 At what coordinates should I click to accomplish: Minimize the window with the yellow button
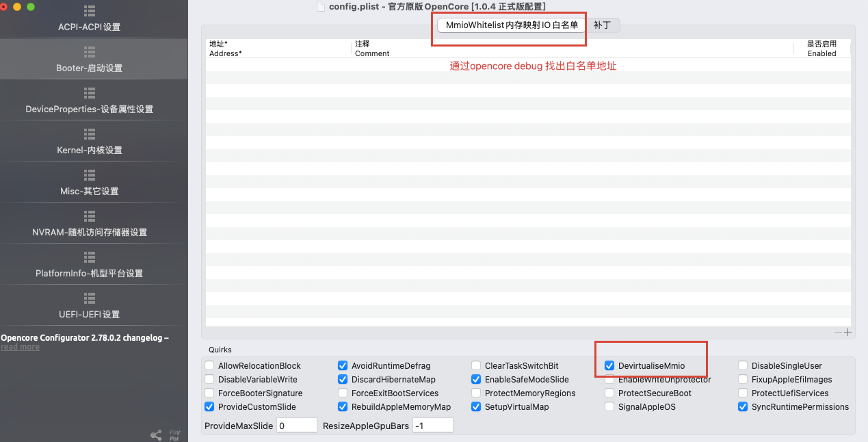(x=17, y=6)
